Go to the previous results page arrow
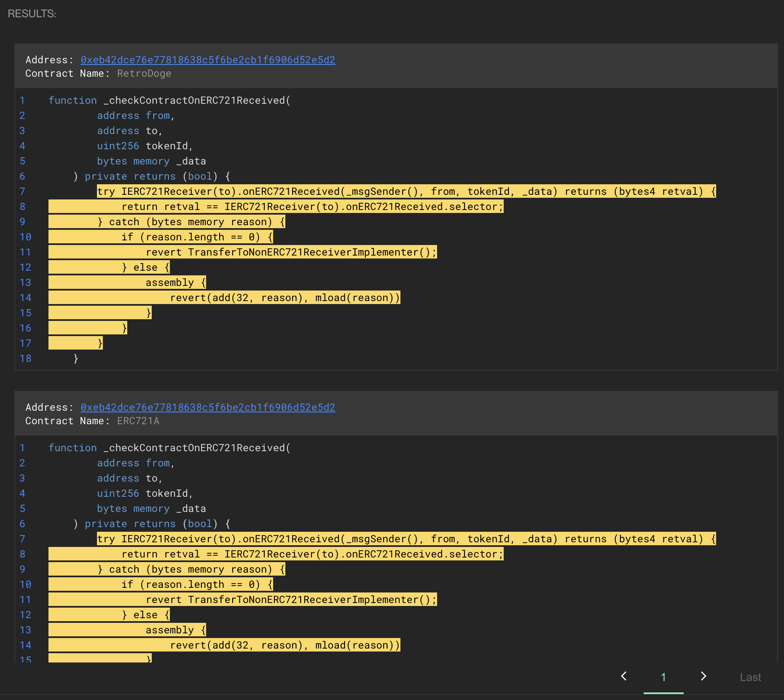784x700 pixels. [x=624, y=676]
